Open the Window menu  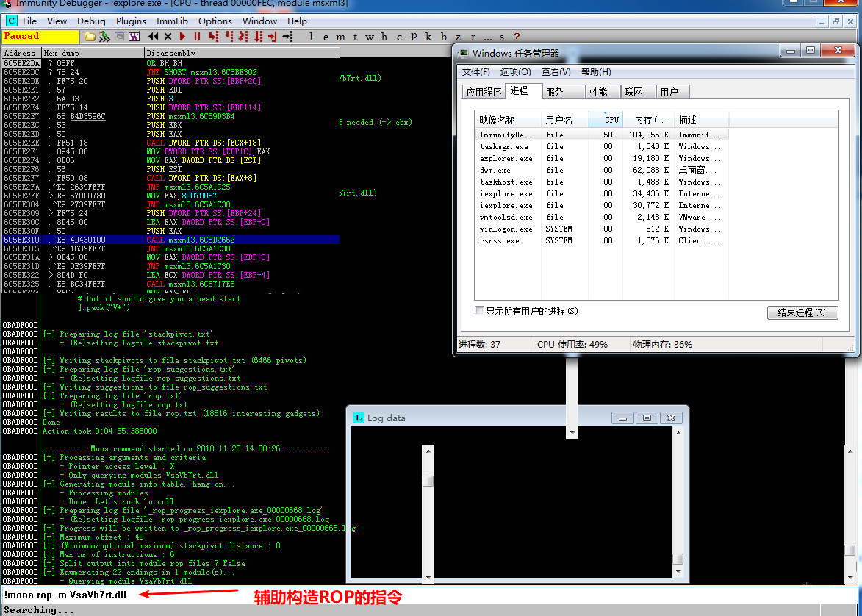coord(259,21)
